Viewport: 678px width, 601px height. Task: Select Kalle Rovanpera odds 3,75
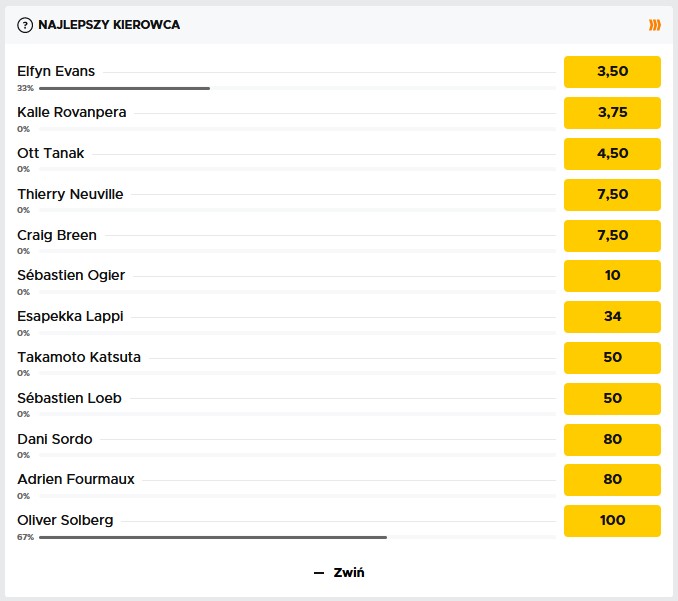(x=612, y=113)
